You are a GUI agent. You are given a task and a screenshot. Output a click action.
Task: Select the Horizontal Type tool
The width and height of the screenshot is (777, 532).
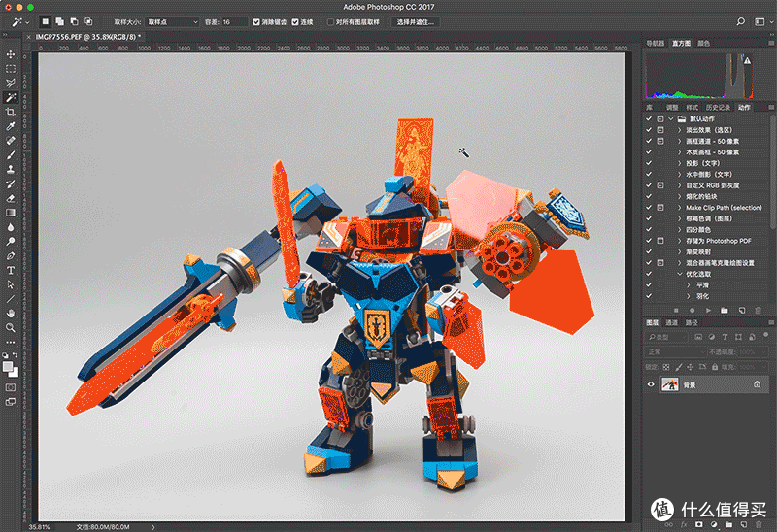(x=11, y=271)
